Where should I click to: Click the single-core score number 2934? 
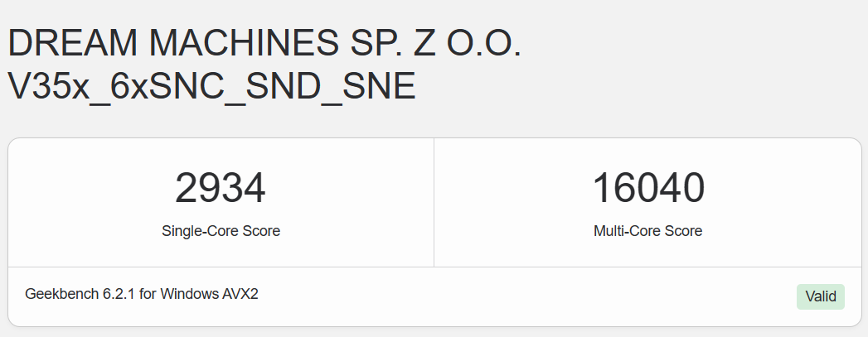point(220,188)
